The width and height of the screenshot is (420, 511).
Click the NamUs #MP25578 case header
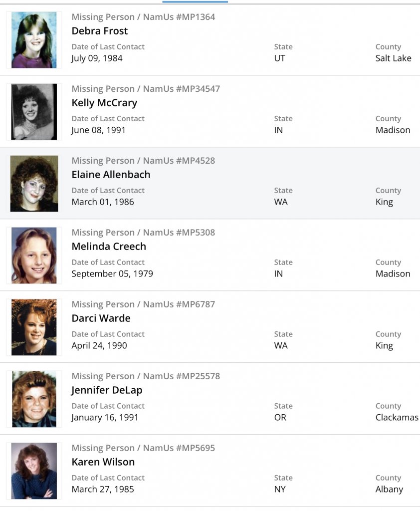click(146, 376)
